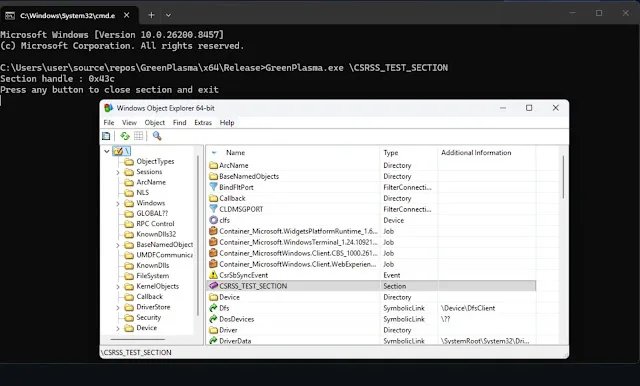Image resolution: width=640 pixels, height=386 pixels.
Task: Sort list by Type column header
Action: (x=408, y=153)
